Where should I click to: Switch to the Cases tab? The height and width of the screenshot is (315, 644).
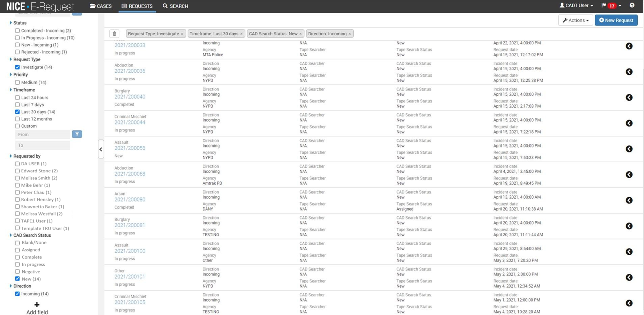101,6
